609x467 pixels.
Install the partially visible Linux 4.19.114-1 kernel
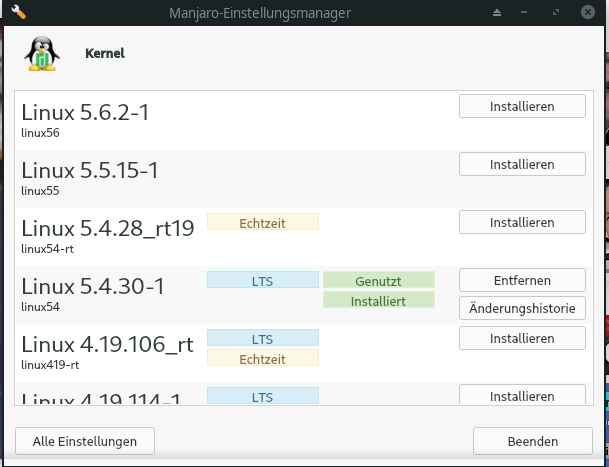(522, 396)
